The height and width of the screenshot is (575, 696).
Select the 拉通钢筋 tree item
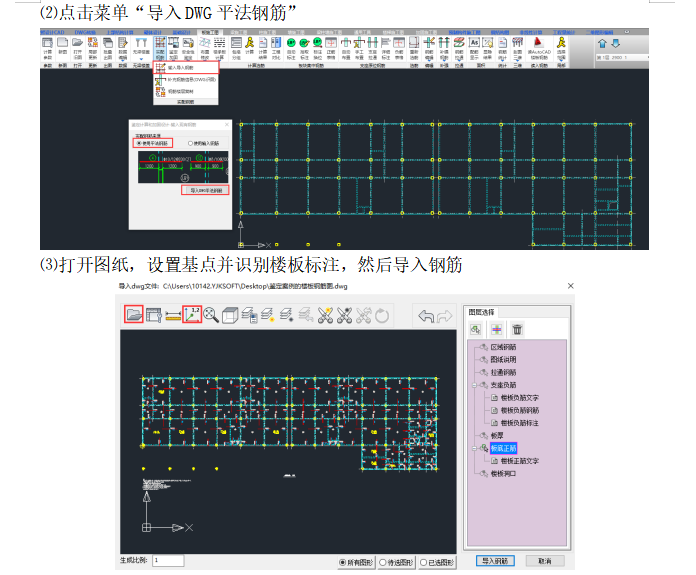(x=503, y=373)
